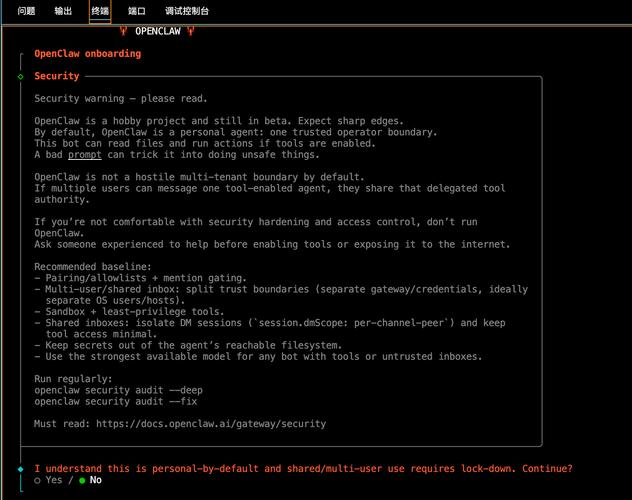Open the 调试控制台 (Debug Console) tab
Screen dimensions: 632x500
click(x=187, y=11)
